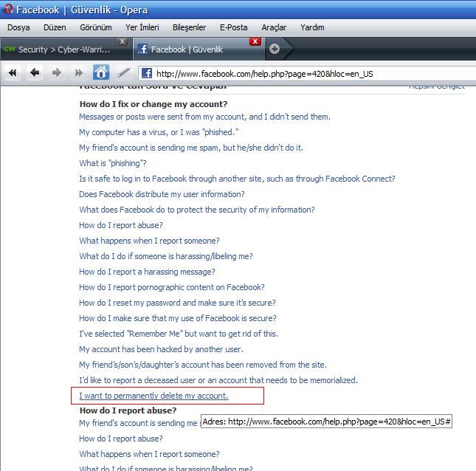Viewport: 476px width, 471px height.
Task: Click the Fast Forward navigation button
Action: [x=79, y=73]
